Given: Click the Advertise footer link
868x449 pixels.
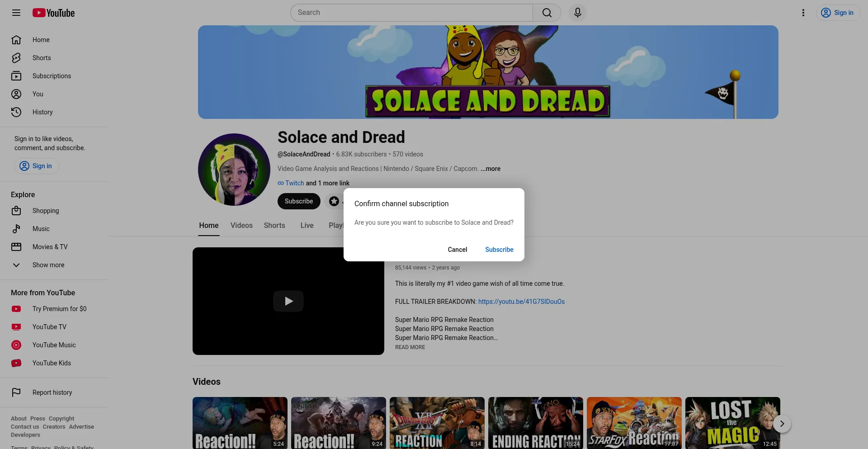Looking at the screenshot, I should [81, 427].
